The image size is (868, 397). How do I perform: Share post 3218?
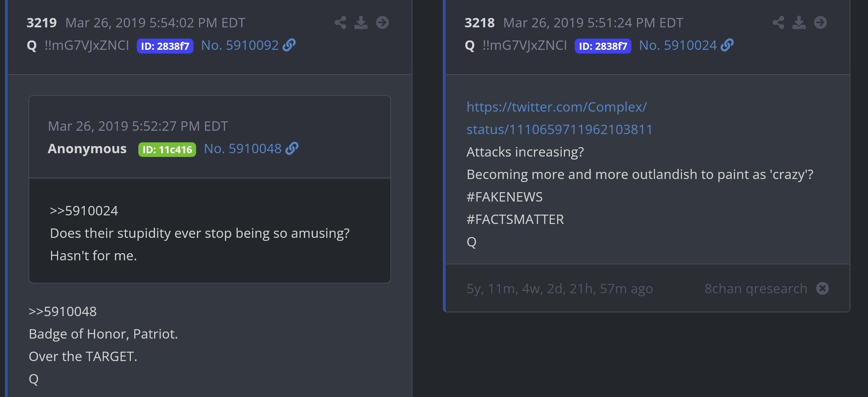pyautogui.click(x=778, y=22)
